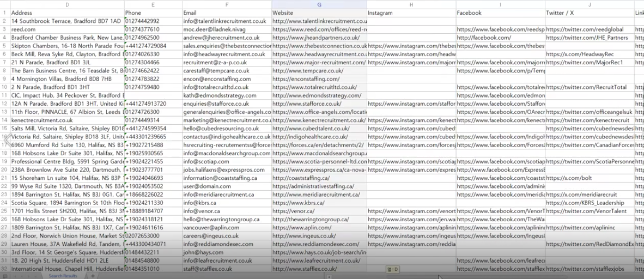Select the https://x.com/HeadwayRec cell
This screenshot has height=279, width=644.
[x=590, y=54]
